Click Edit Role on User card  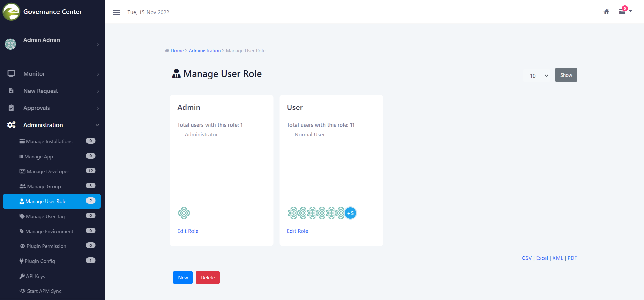297,231
